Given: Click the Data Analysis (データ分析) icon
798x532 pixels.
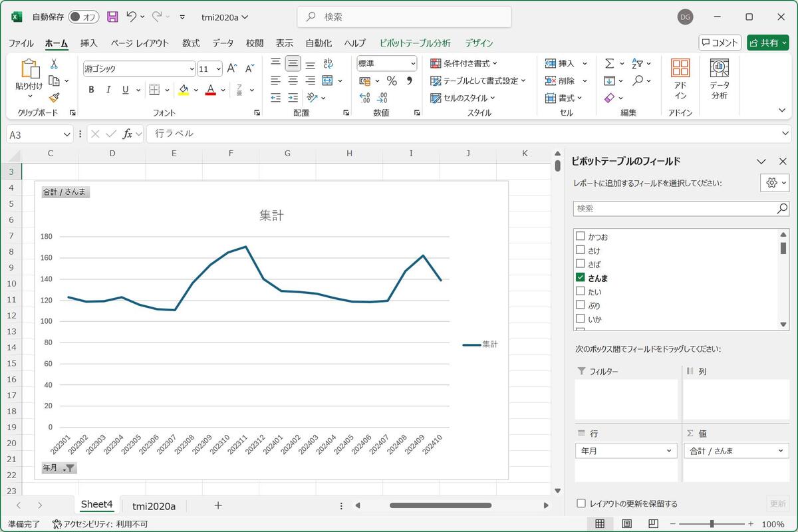Looking at the screenshot, I should coord(719,79).
